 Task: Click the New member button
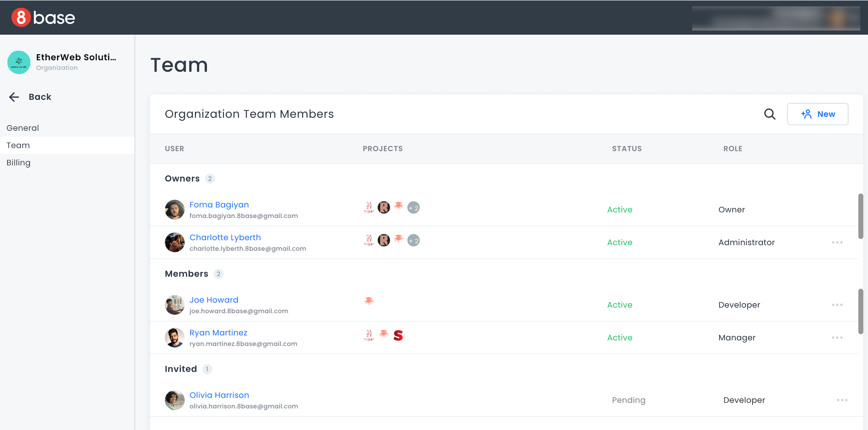[x=818, y=114]
